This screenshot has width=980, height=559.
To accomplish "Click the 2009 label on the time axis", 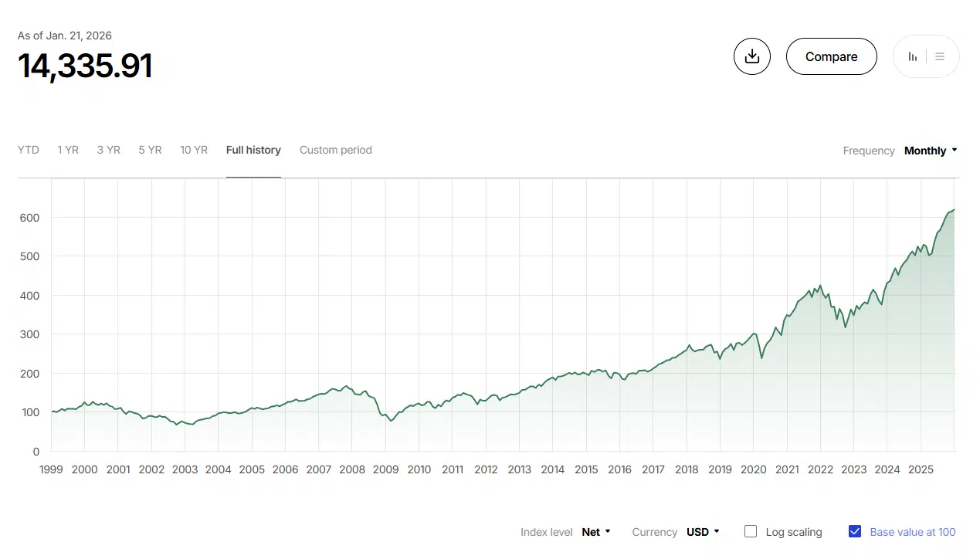I will pos(385,469).
